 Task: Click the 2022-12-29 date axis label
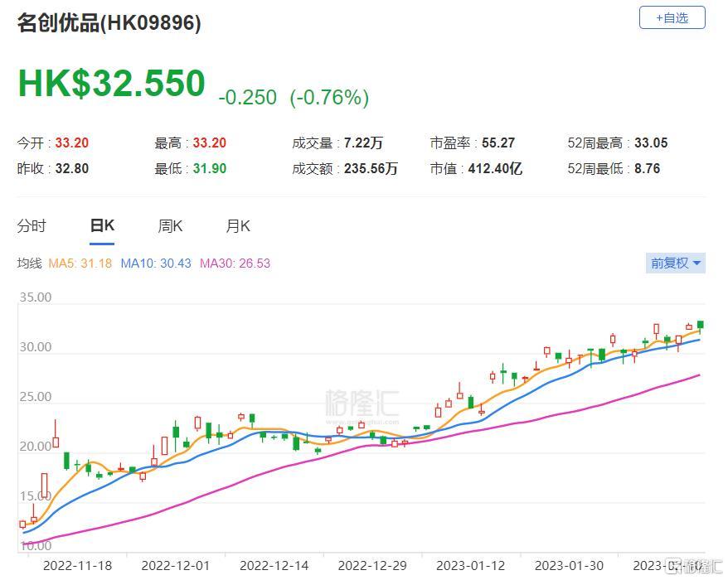pos(372,566)
